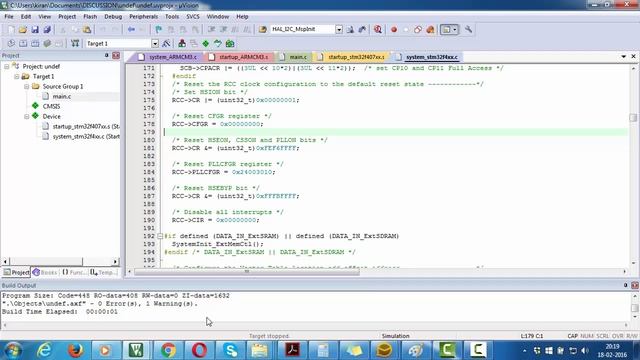Select system_stm32f4xx.c in the project tree

(x=81, y=136)
